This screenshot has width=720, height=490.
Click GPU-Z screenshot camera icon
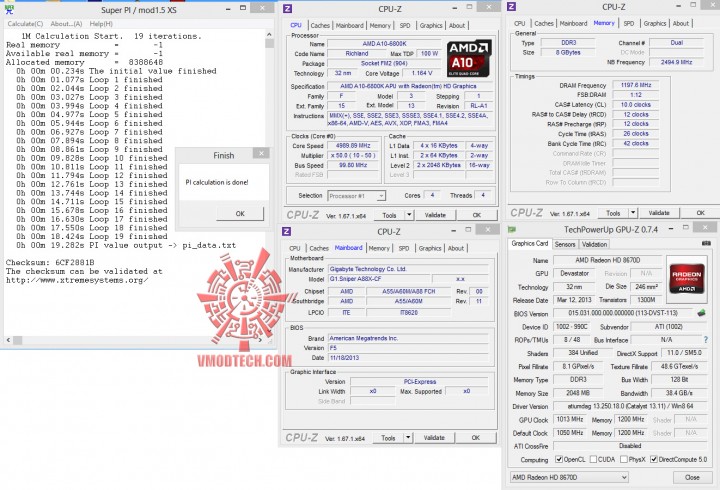(x=706, y=243)
